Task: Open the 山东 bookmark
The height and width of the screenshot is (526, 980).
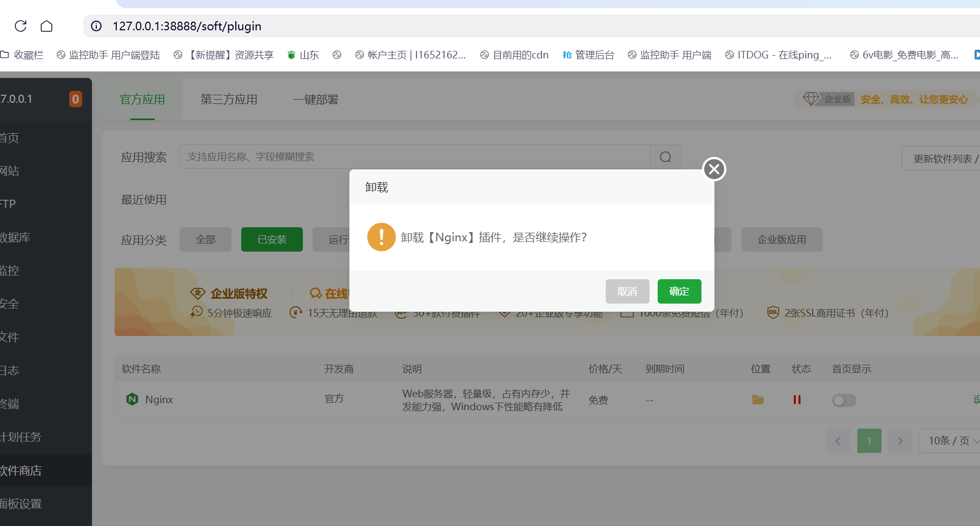Action: pyautogui.click(x=303, y=55)
